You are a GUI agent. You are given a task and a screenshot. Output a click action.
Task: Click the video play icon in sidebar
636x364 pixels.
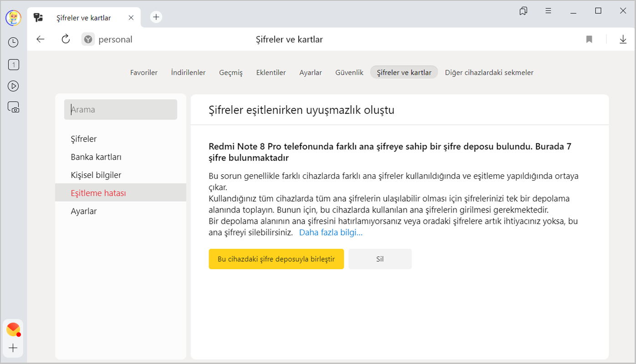click(x=13, y=86)
